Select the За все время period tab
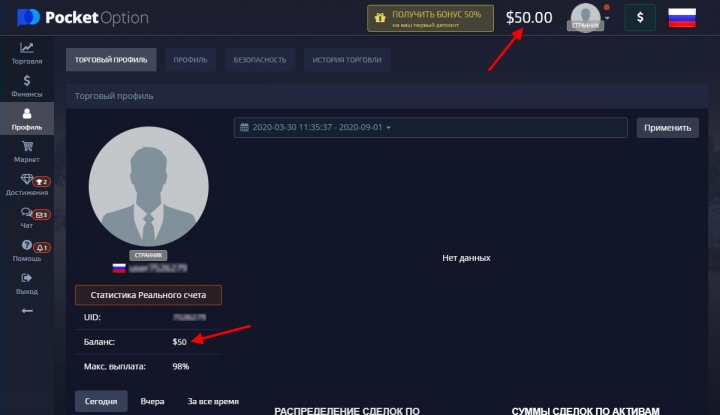 pos(213,401)
